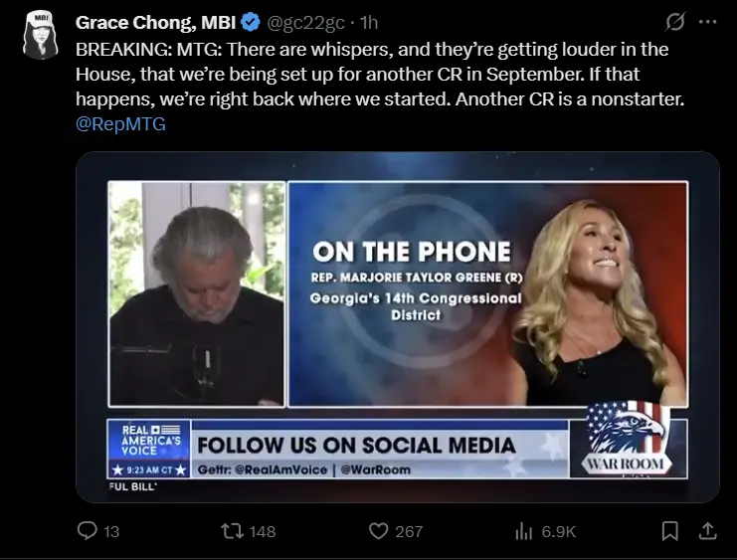Image resolution: width=737 pixels, height=560 pixels.
Task: Open the share arrow menu
Action: click(x=708, y=531)
